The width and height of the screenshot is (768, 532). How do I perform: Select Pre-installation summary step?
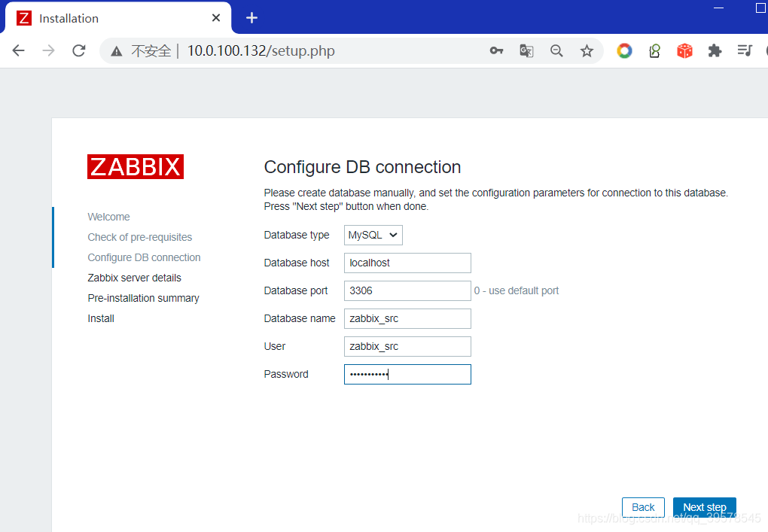(144, 298)
